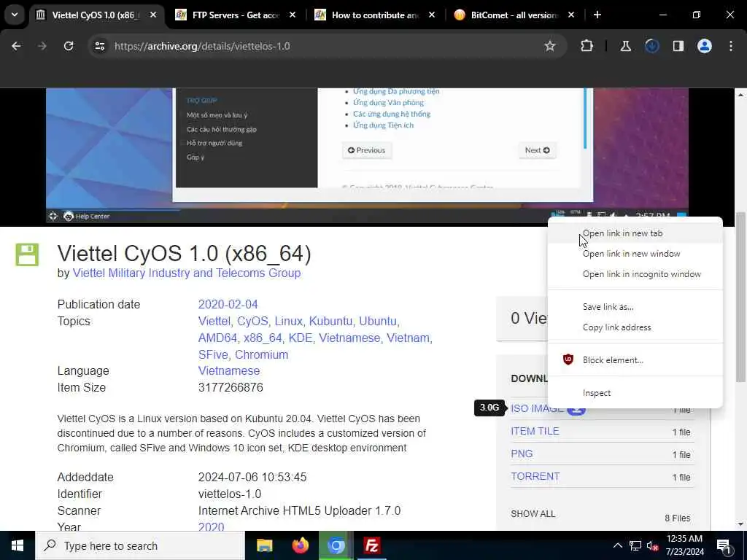Viewport: 747px width, 560px height.
Task: Click the browser back arrow
Action: (x=16, y=46)
